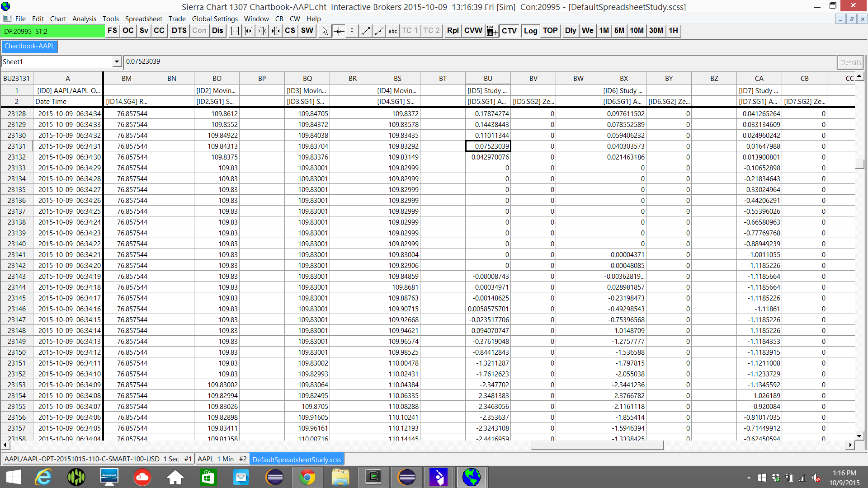The width and height of the screenshot is (868, 488).
Task: Click the trade window grid icon
Action: click(x=491, y=31)
